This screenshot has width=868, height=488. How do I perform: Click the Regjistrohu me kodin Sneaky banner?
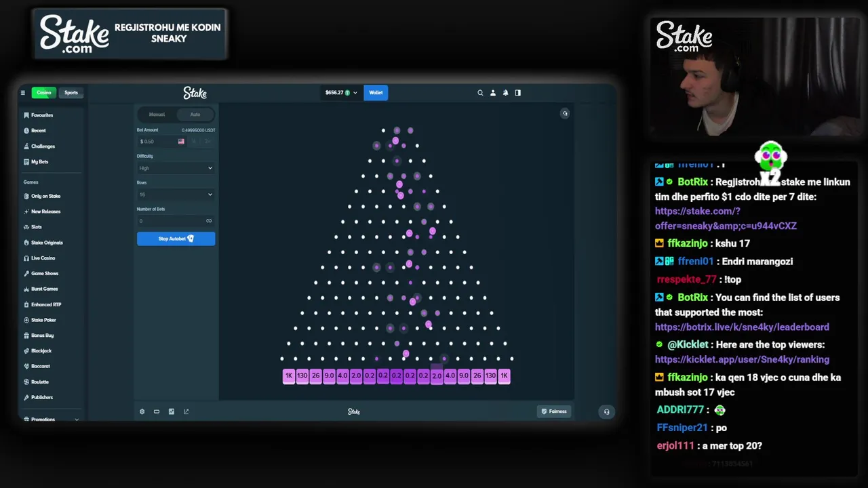(x=130, y=34)
